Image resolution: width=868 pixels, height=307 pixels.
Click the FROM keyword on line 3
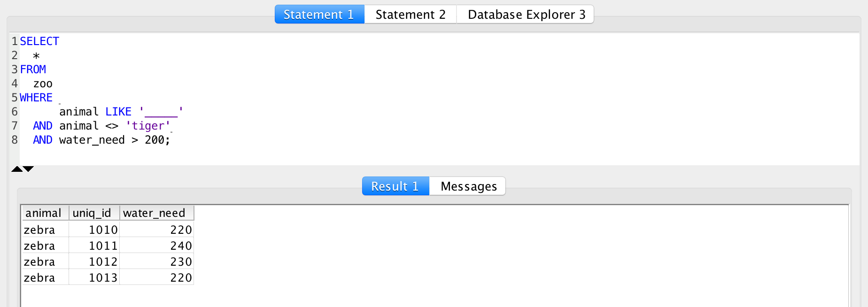click(32, 69)
